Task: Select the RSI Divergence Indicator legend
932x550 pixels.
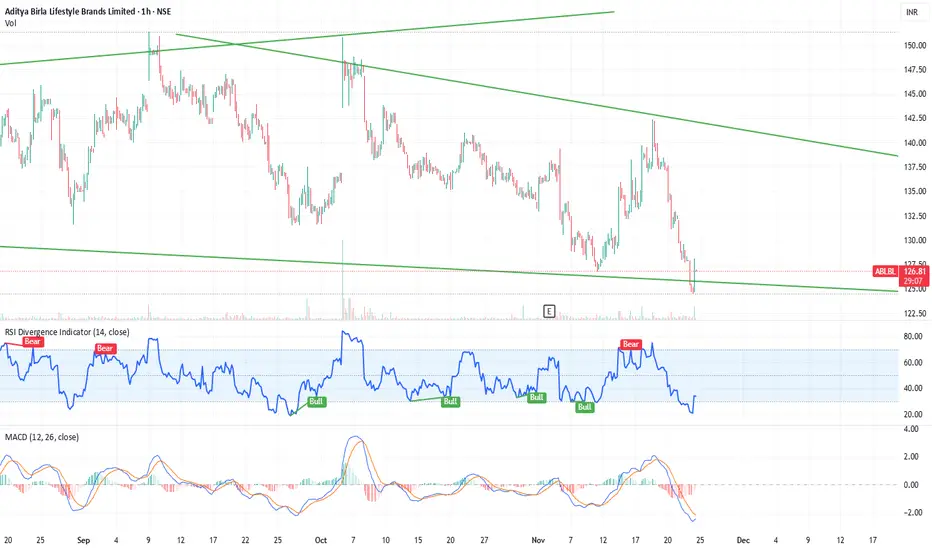Action: point(67,332)
